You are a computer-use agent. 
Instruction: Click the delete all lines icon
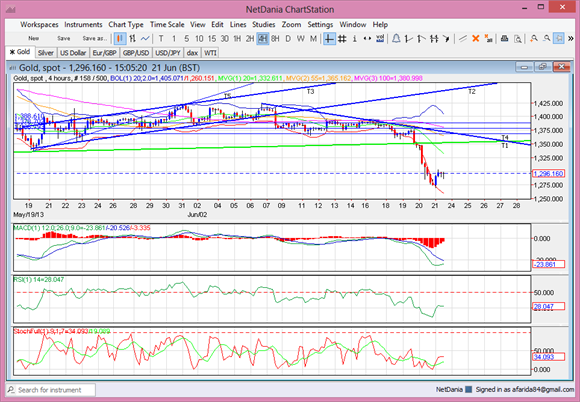pos(488,38)
